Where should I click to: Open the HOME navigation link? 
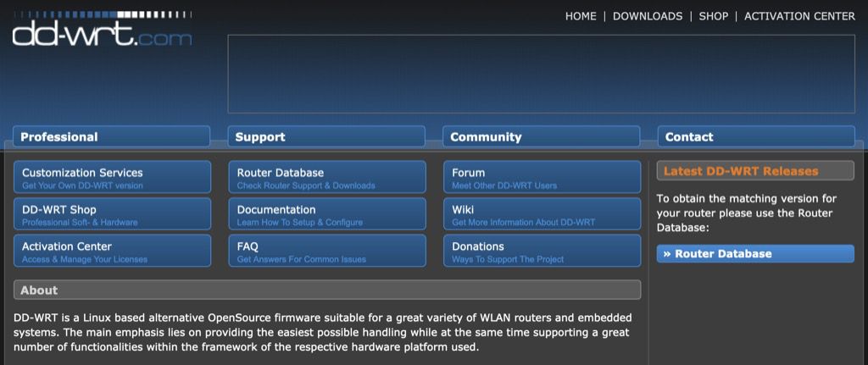click(581, 17)
